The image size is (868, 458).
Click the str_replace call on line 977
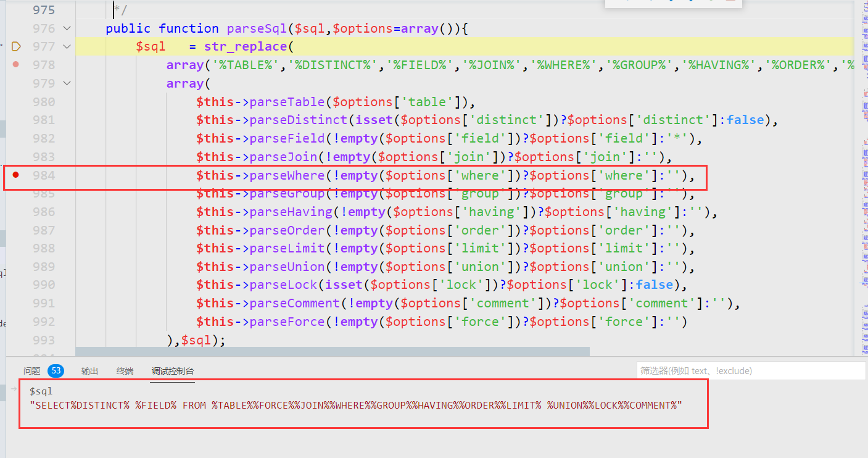[x=246, y=46]
